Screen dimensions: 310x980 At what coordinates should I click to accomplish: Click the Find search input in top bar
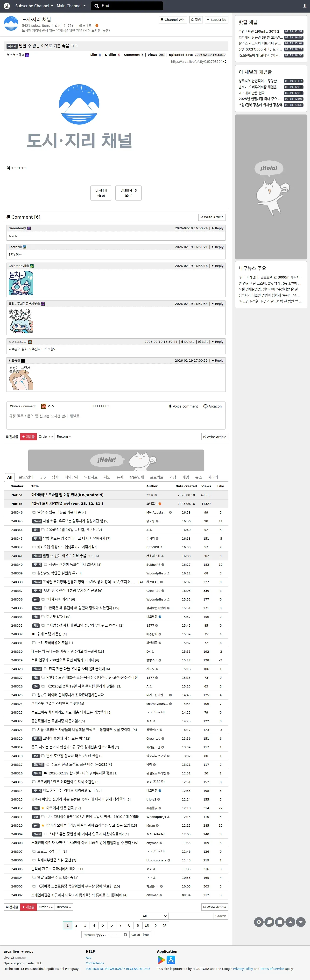coord(131,6)
